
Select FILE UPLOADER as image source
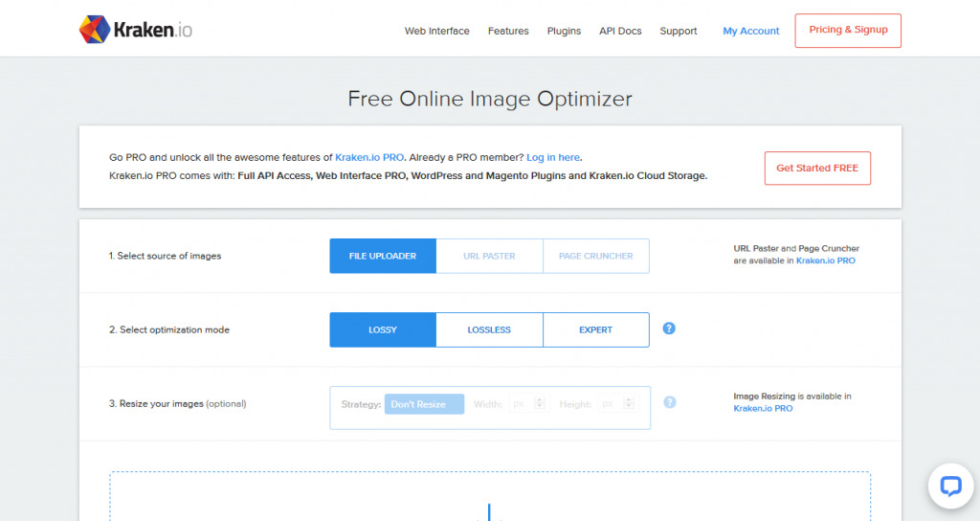[383, 256]
